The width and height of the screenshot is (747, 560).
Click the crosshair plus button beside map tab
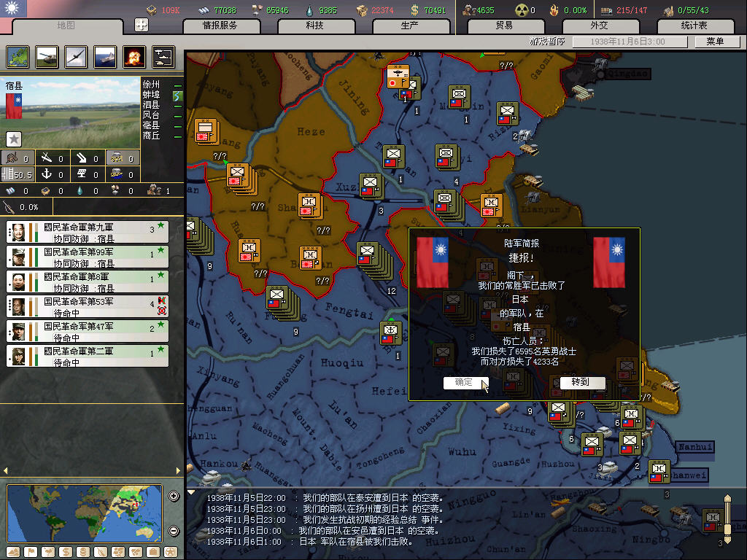tap(142, 25)
